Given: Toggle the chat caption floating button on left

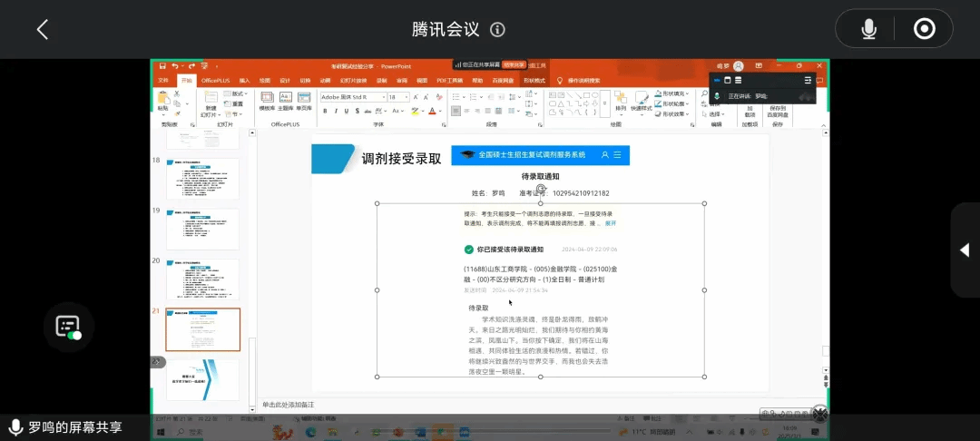Looking at the screenshot, I should pos(69,328).
